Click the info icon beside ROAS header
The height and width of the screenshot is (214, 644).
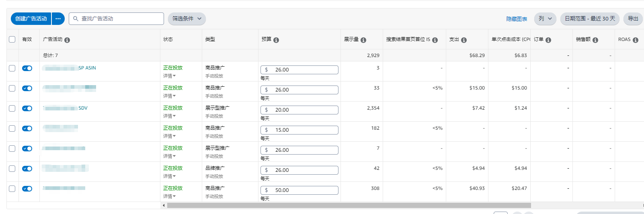pyautogui.click(x=636, y=40)
